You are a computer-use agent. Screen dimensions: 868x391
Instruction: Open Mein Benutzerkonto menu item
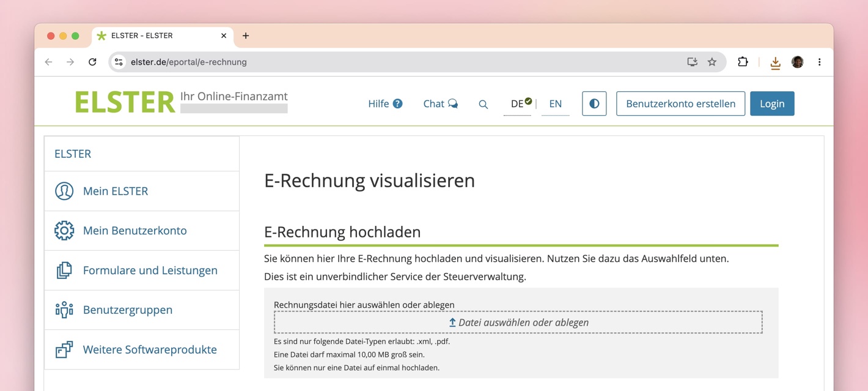142,231
